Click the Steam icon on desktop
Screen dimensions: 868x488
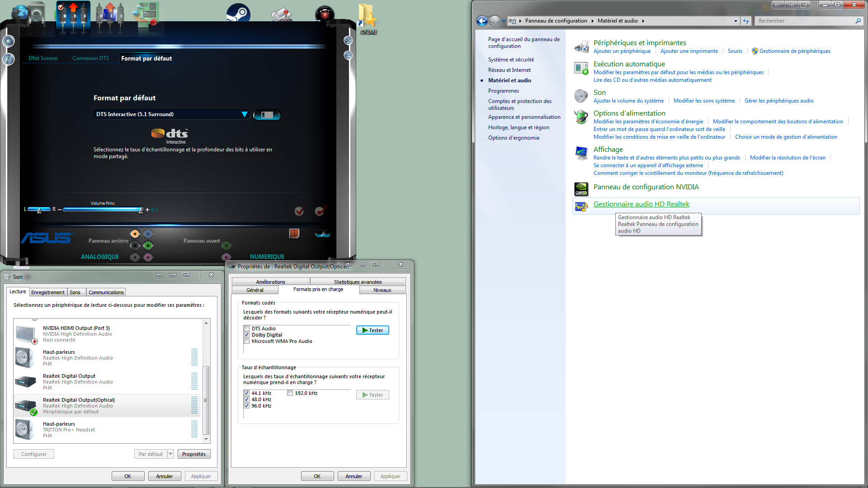click(238, 13)
